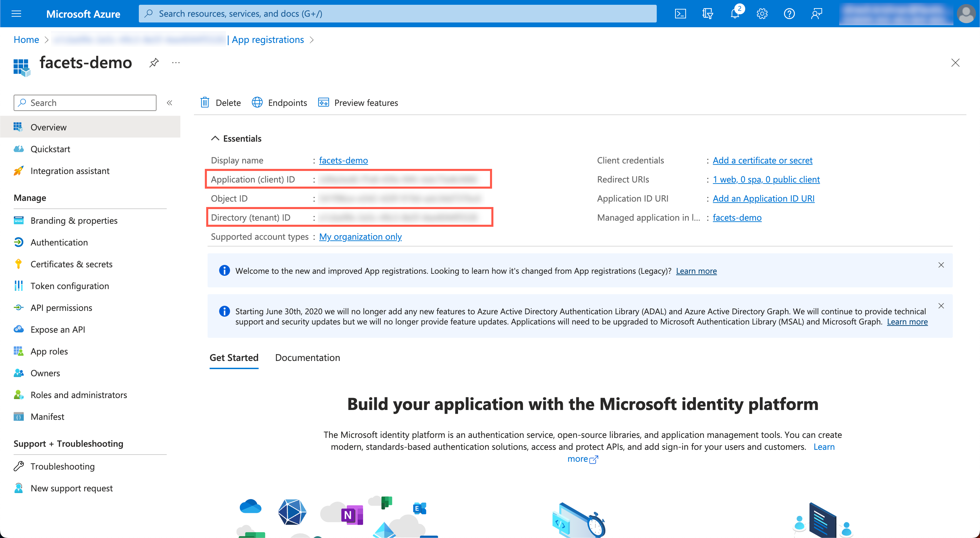Dismiss the welcome info banner

click(x=941, y=265)
